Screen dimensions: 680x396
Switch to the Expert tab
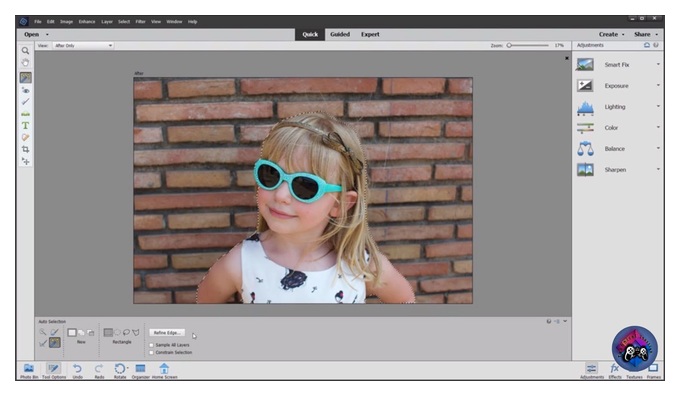coord(370,34)
